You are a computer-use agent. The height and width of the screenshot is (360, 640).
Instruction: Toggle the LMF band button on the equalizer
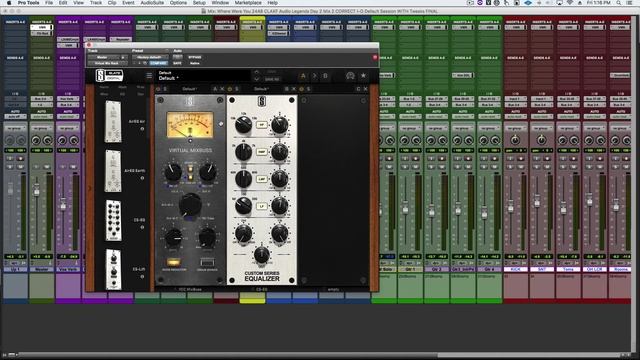[262, 179]
